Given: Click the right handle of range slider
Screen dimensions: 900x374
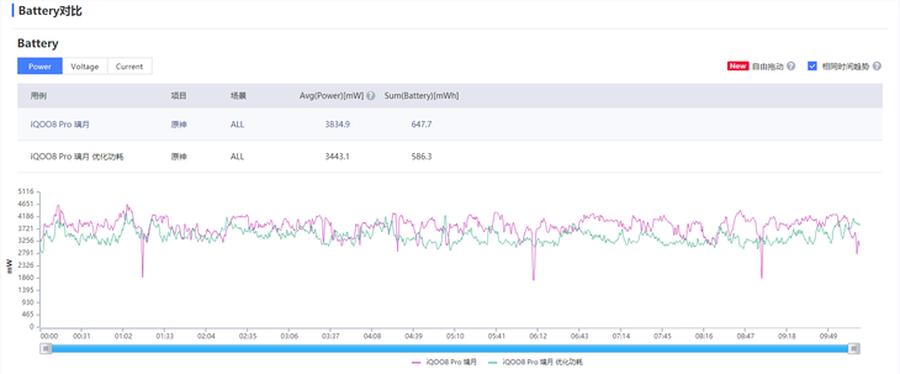Looking at the screenshot, I should coord(854,348).
